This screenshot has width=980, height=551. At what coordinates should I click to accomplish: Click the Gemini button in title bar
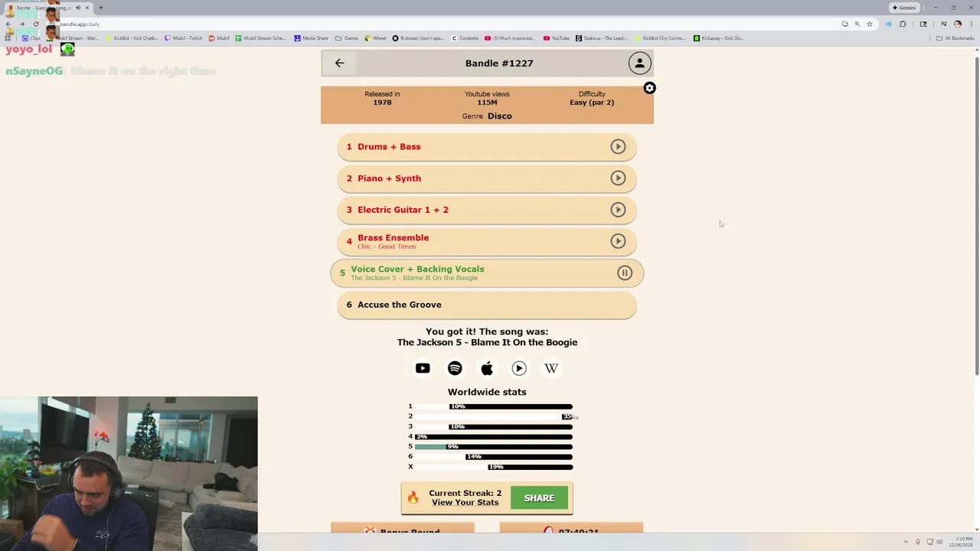[x=904, y=8]
